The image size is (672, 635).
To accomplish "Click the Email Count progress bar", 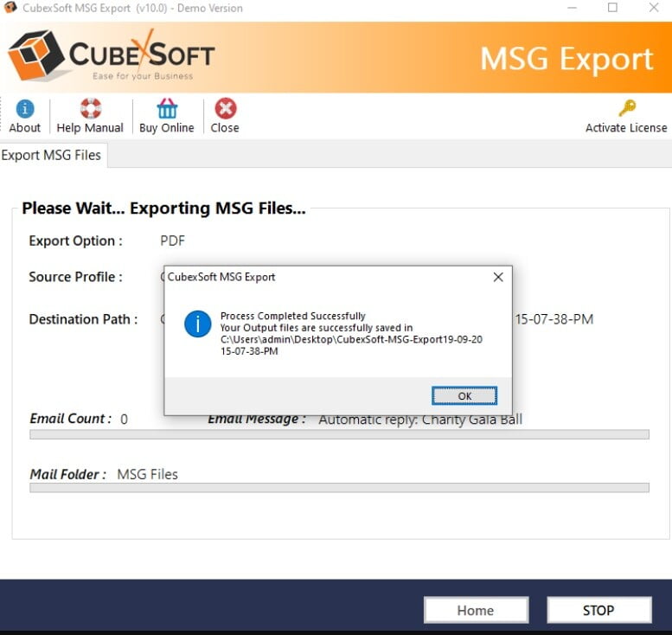I will coord(339,435).
